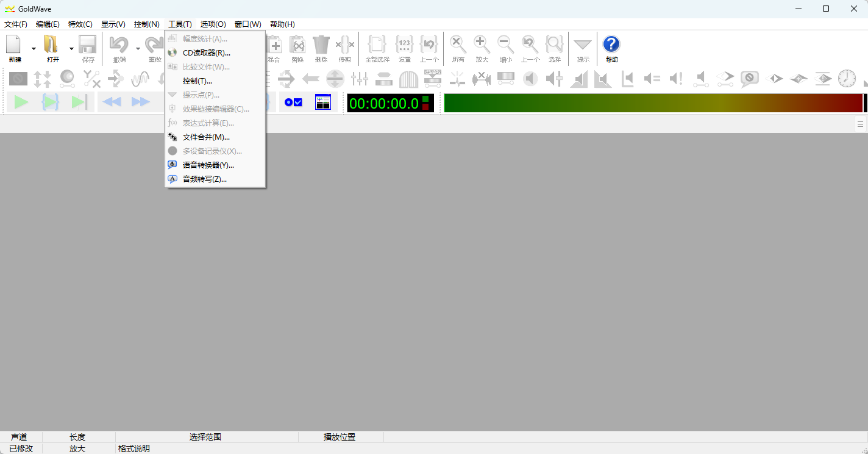Select 文件合并(M)... menu entry
Screen dimensions: 868x454
coord(215,137)
